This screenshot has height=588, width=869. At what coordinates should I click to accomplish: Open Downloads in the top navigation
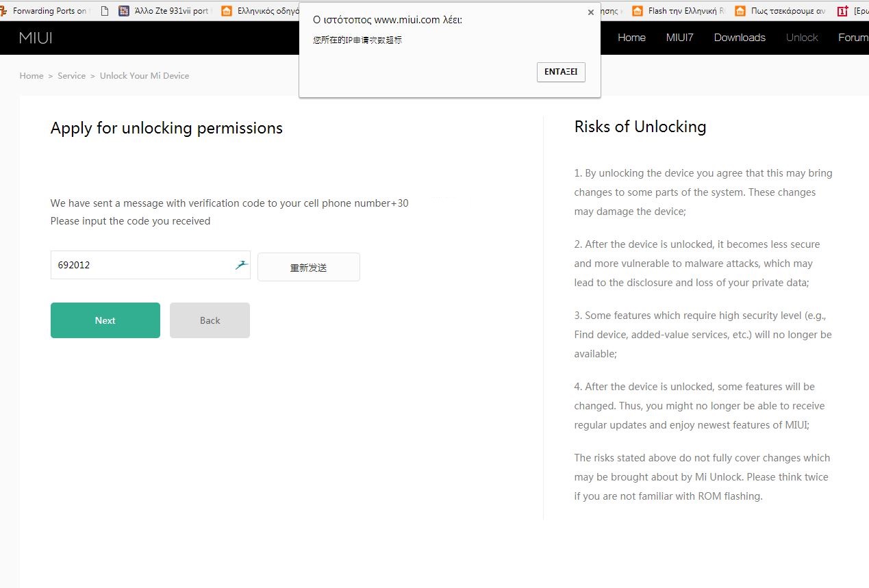[740, 38]
